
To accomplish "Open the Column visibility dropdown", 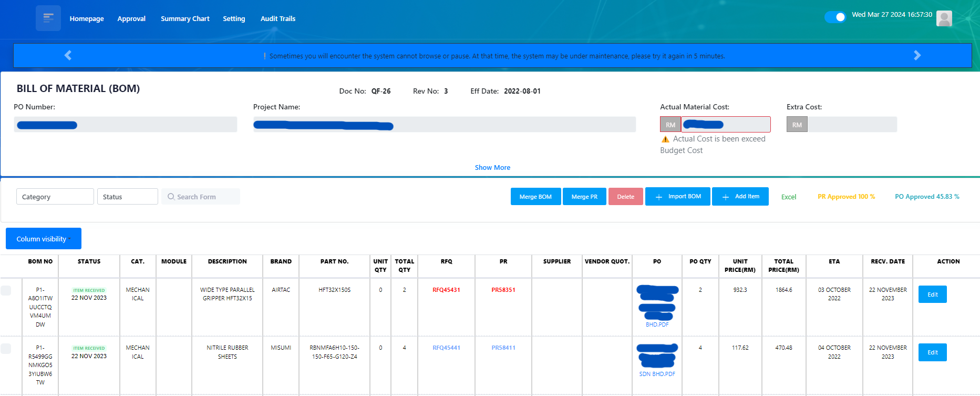I will click(44, 239).
